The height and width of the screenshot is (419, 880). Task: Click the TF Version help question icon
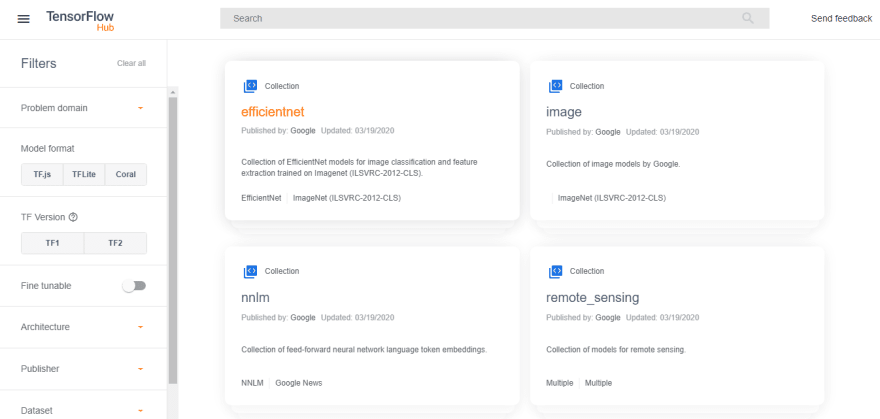[73, 217]
